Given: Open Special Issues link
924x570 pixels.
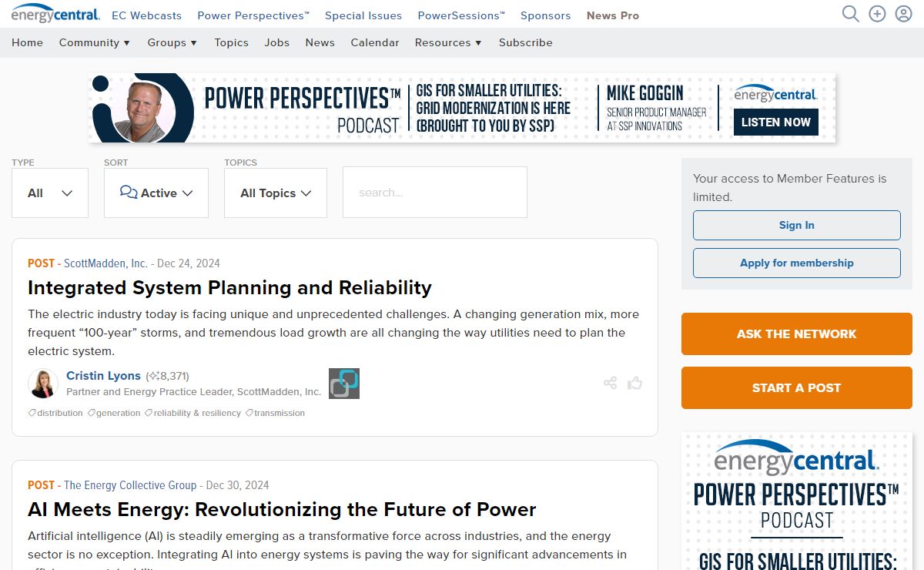Looking at the screenshot, I should tap(363, 15).
